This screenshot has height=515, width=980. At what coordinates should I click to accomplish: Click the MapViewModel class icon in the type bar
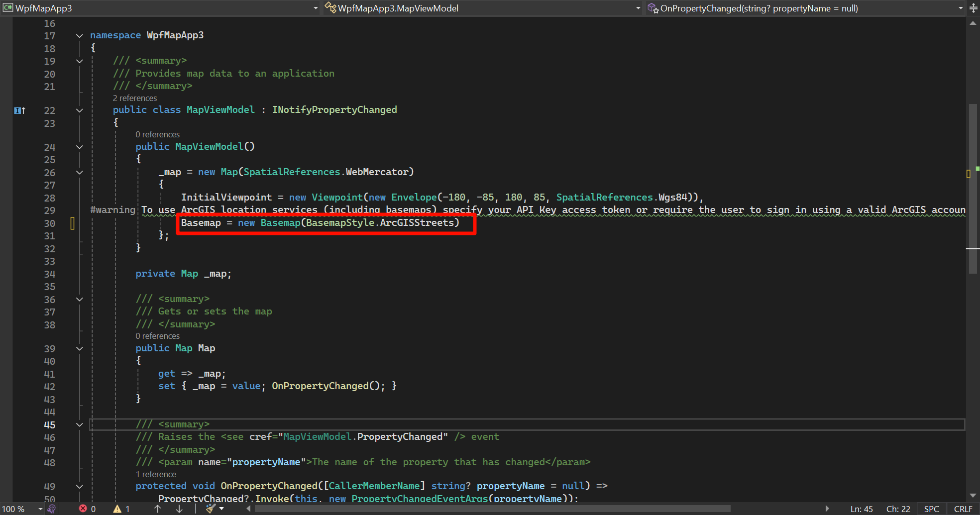[x=330, y=7]
